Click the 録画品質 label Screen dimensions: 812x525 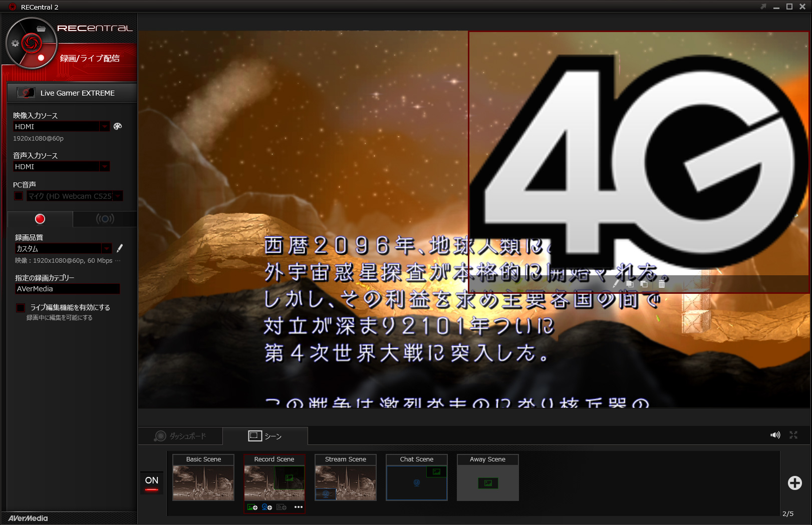pyautogui.click(x=29, y=237)
